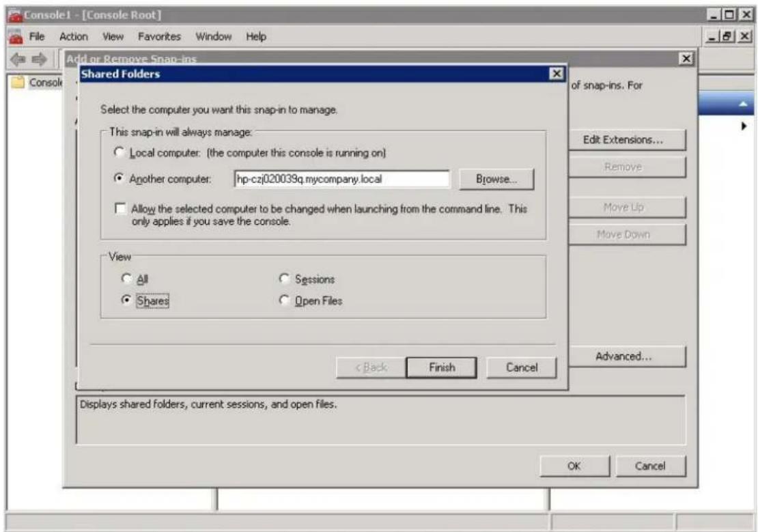The image size is (758, 532).
Task: Close the Shared Folders dialog with X
Action: point(557,74)
